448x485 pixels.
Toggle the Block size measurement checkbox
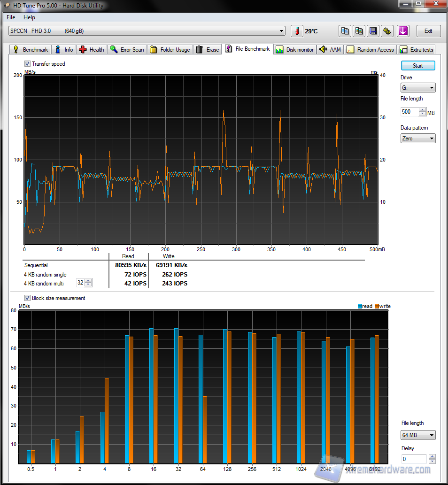point(28,298)
